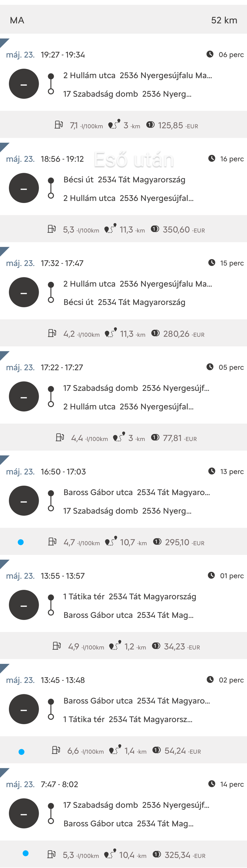Expand the corner triangle of the 18:56 trip

coord(4,146)
